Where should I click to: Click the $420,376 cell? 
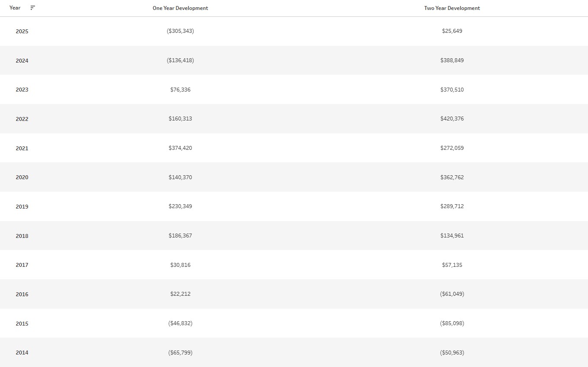452,119
